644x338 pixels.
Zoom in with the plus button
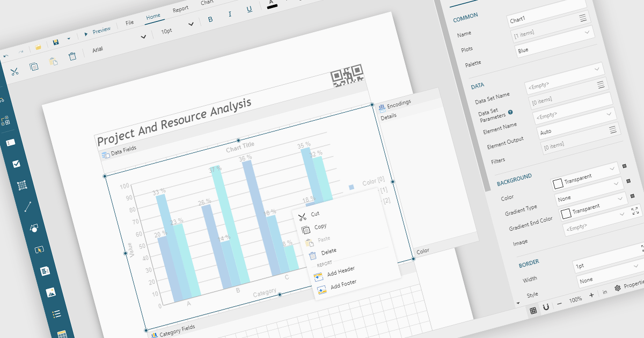click(591, 295)
